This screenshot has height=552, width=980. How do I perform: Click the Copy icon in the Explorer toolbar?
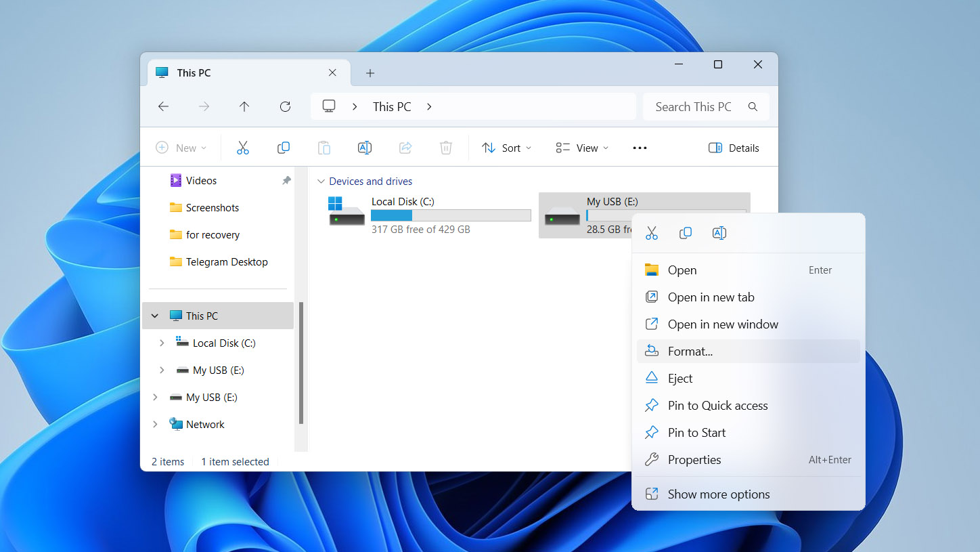coord(284,148)
